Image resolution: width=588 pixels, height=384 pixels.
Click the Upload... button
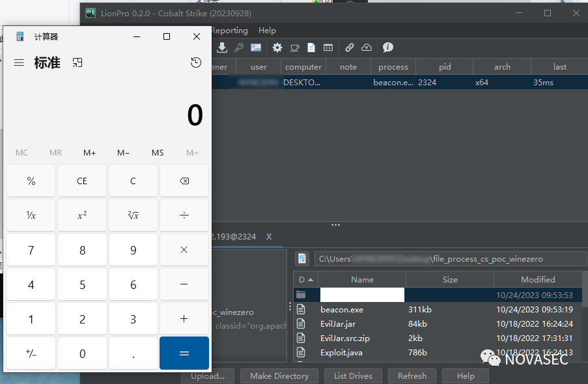(208, 376)
